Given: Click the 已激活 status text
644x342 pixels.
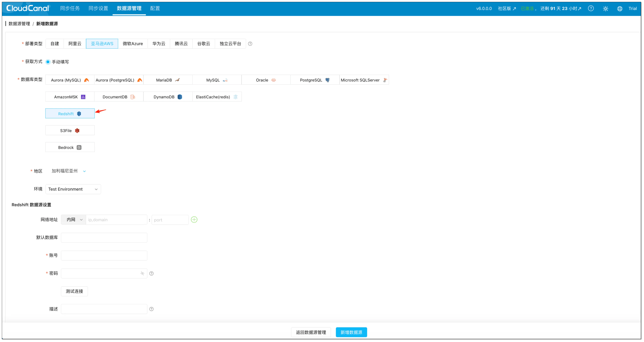Looking at the screenshot, I should [527, 8].
